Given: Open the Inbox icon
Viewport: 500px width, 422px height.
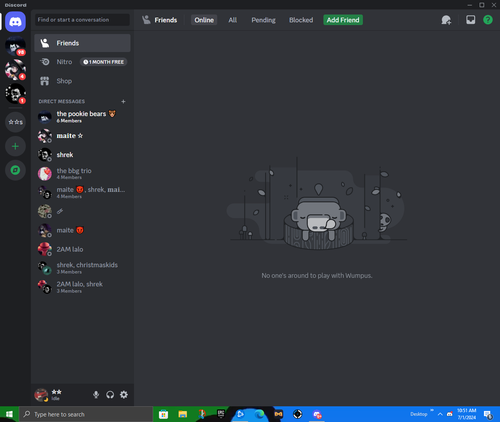Looking at the screenshot, I should (x=470, y=20).
